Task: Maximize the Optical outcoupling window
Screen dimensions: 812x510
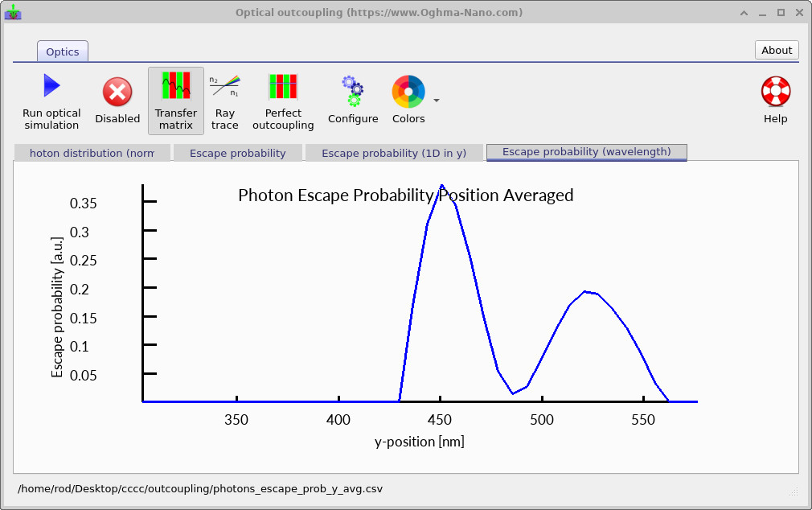Action: pos(781,13)
